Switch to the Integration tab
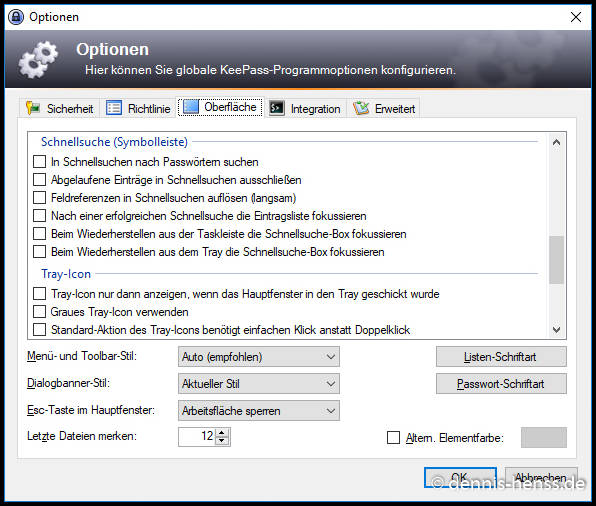 click(305, 108)
